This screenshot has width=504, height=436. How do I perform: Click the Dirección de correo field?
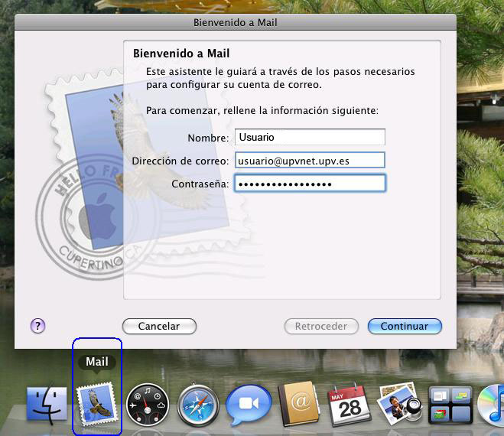coord(309,161)
